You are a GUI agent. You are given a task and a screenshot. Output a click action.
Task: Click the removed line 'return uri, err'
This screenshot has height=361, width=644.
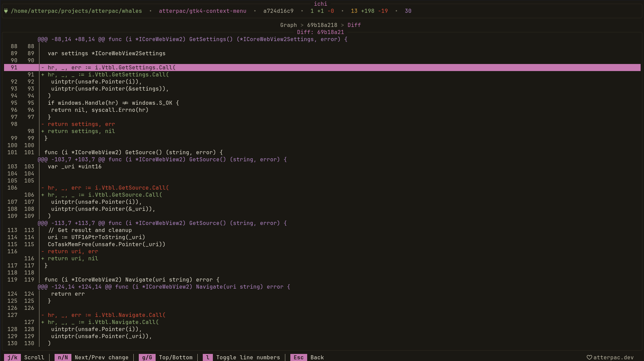pyautogui.click(x=70, y=251)
